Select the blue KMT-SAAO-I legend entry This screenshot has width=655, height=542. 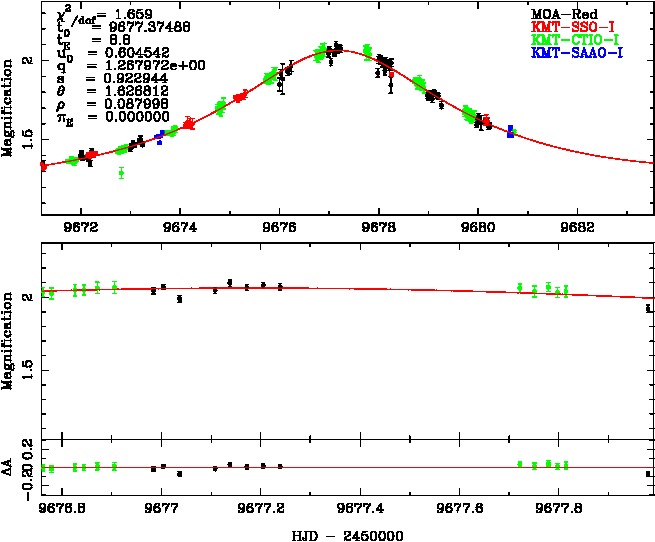click(x=575, y=51)
